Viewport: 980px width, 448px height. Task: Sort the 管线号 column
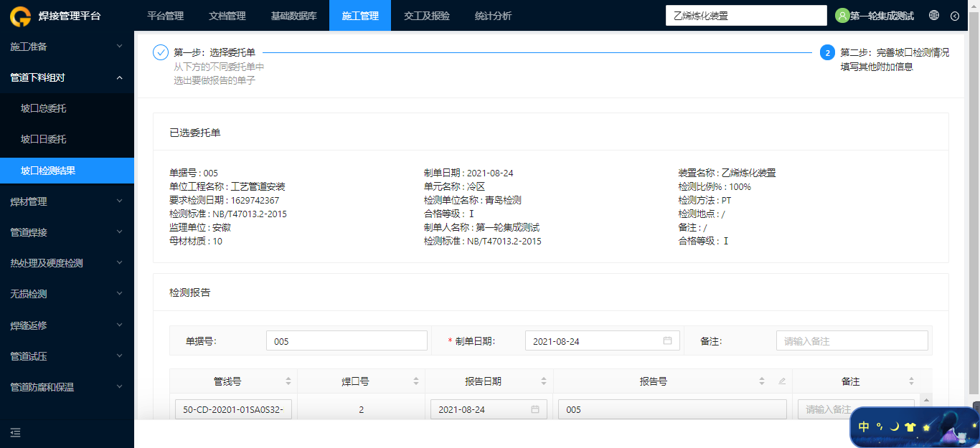(x=288, y=381)
